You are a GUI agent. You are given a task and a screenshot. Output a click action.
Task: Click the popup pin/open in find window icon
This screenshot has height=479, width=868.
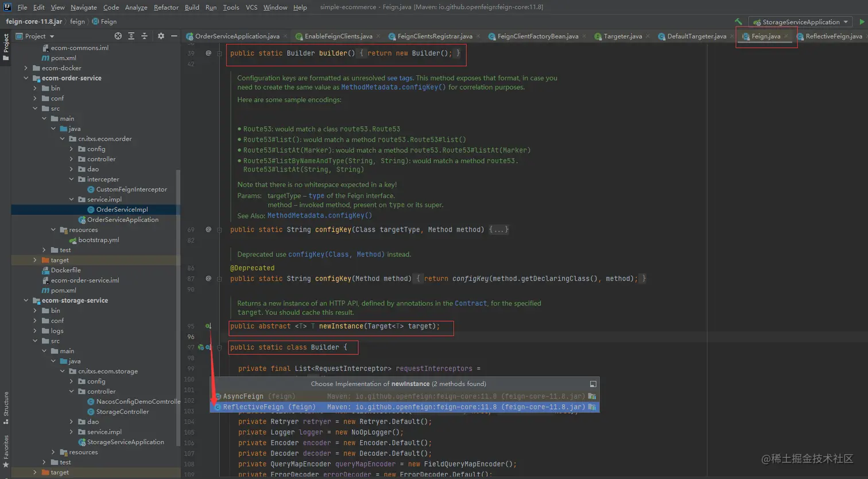click(x=593, y=384)
